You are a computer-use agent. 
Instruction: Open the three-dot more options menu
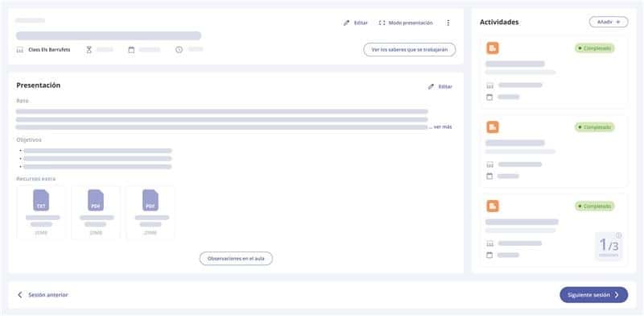click(448, 23)
